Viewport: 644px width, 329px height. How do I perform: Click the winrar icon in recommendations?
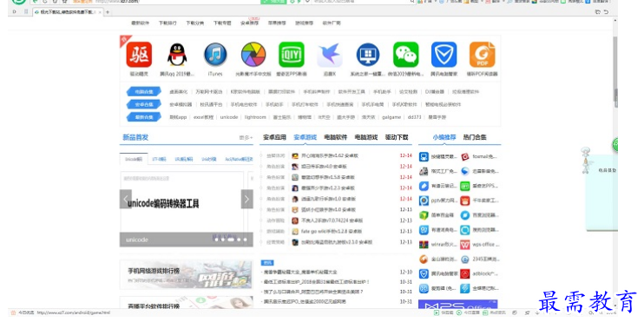tap(424, 245)
